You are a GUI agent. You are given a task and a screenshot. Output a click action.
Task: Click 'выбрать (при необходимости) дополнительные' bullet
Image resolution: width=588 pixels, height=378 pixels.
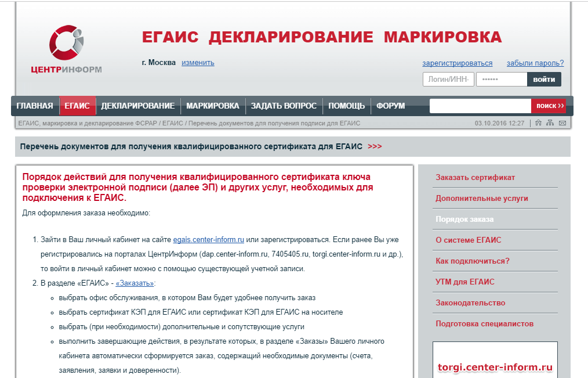click(182, 327)
